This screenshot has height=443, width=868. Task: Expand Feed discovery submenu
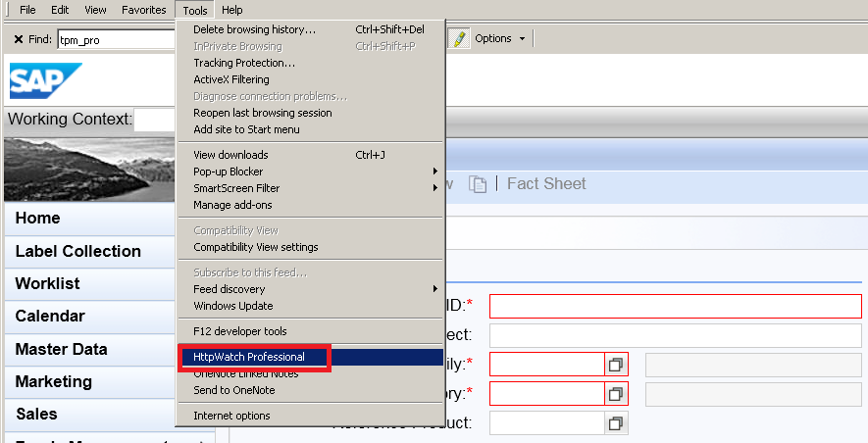point(310,289)
